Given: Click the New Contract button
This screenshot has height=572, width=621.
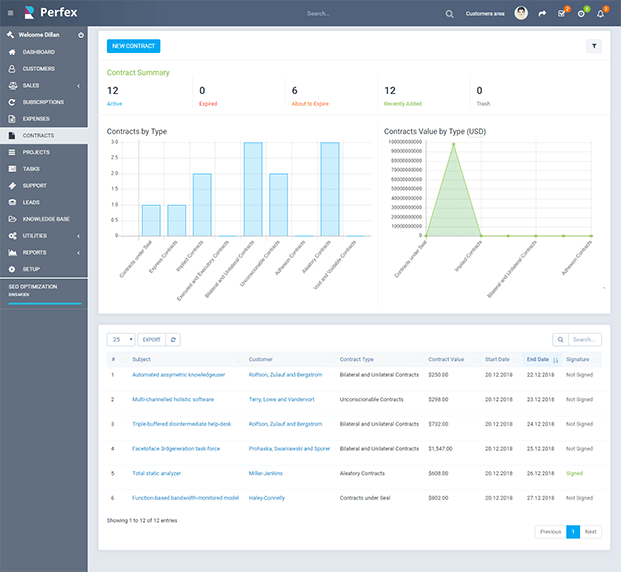Looking at the screenshot, I should click(133, 46).
